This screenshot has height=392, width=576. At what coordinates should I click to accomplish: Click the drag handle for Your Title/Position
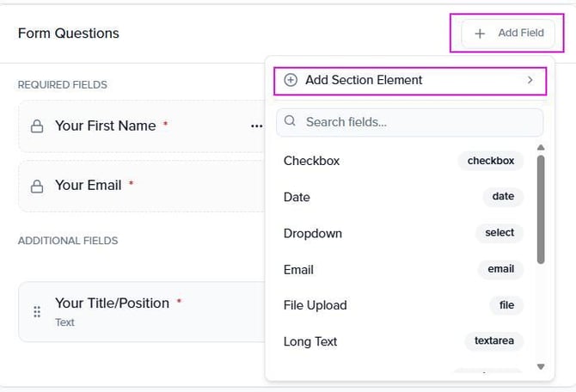coord(37,311)
